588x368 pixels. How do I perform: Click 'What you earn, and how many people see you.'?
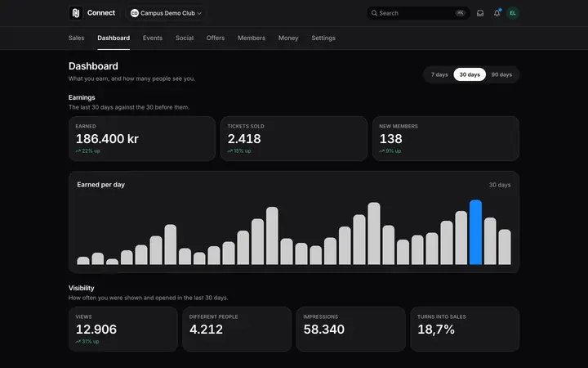tap(131, 79)
